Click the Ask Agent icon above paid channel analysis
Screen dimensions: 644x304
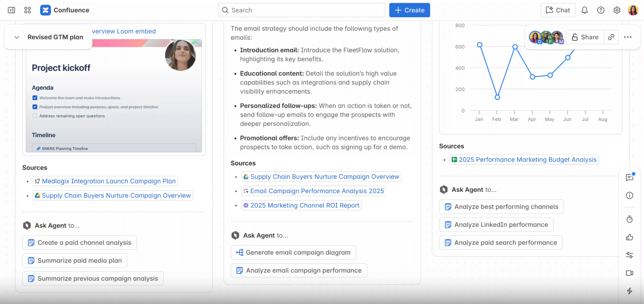pyautogui.click(x=27, y=225)
